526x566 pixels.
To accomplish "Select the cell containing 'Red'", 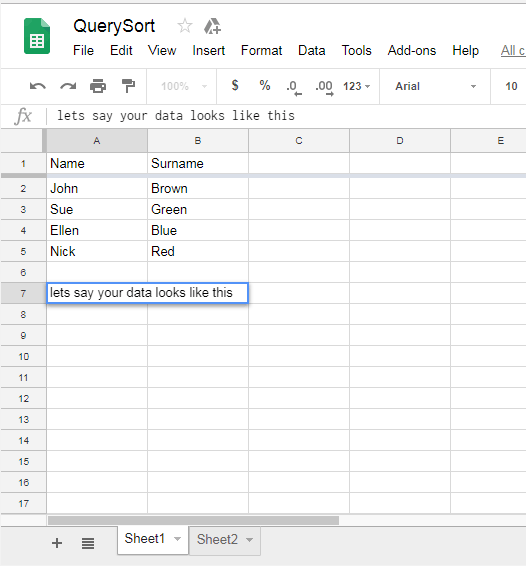I will point(198,251).
